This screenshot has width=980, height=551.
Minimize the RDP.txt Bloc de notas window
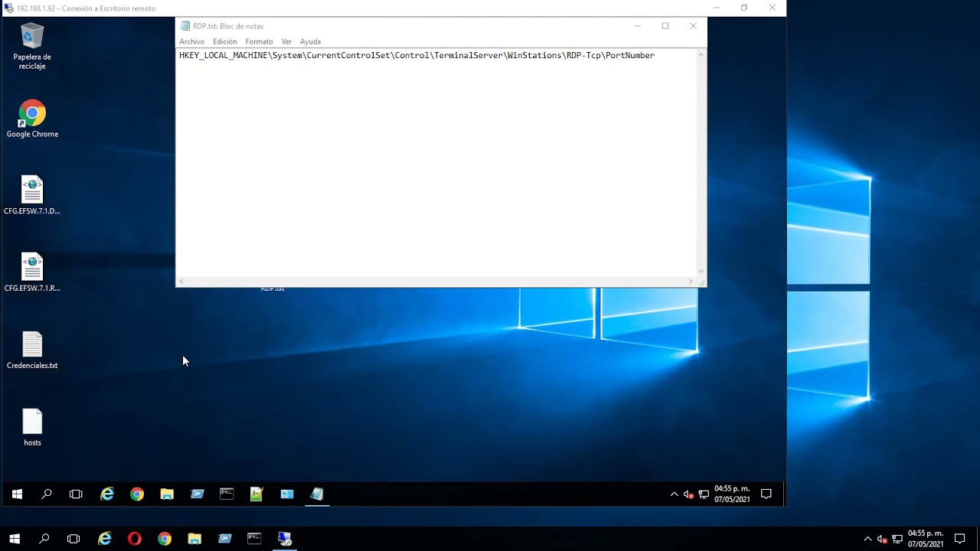(x=637, y=26)
